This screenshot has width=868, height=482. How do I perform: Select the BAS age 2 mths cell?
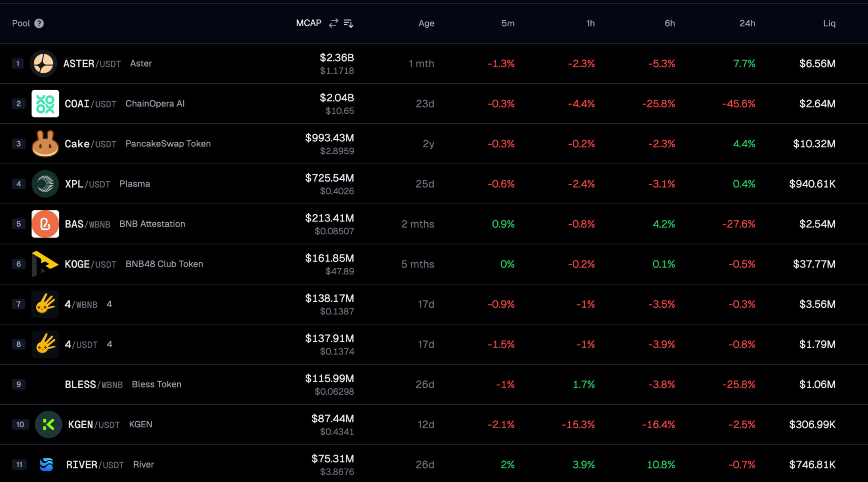(x=418, y=224)
